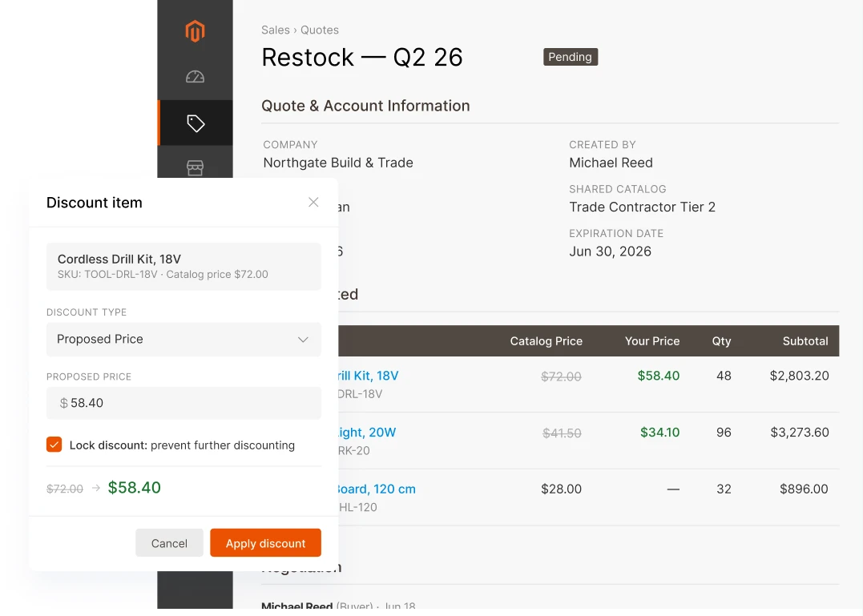Screen dimensions: 863x616
Task: Click the green $58.40 discounted price in dialog
Action: pyautogui.click(x=135, y=488)
